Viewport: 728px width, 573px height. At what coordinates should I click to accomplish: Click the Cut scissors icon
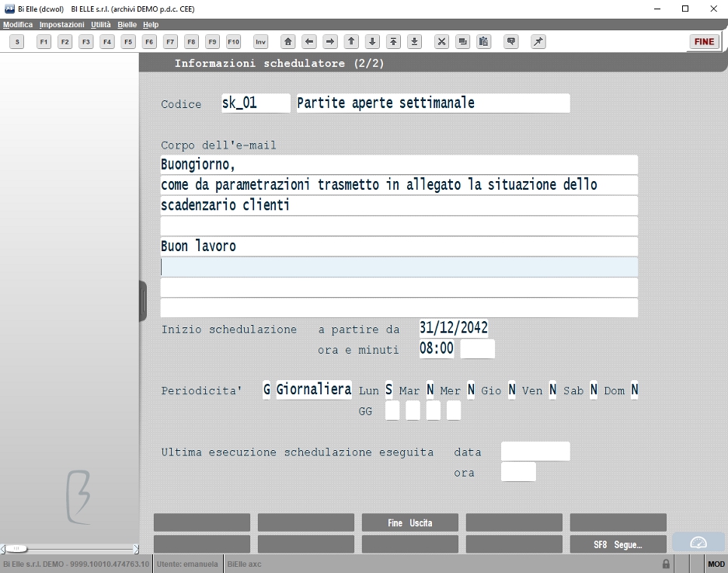[441, 42]
